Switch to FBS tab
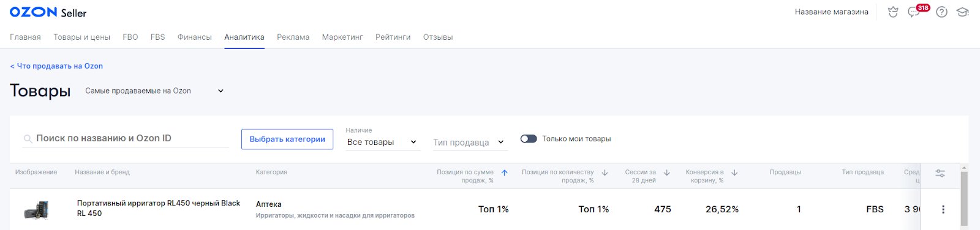This screenshot has height=230, width=980. (157, 37)
